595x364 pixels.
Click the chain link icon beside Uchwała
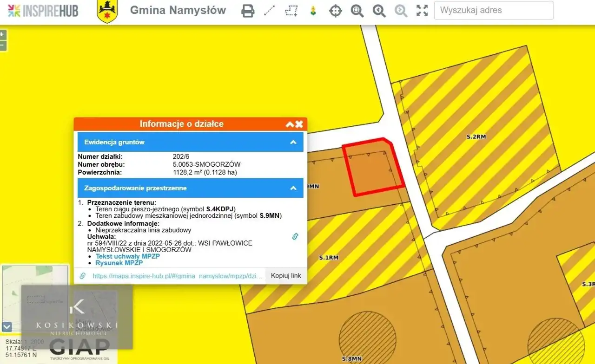[295, 236]
